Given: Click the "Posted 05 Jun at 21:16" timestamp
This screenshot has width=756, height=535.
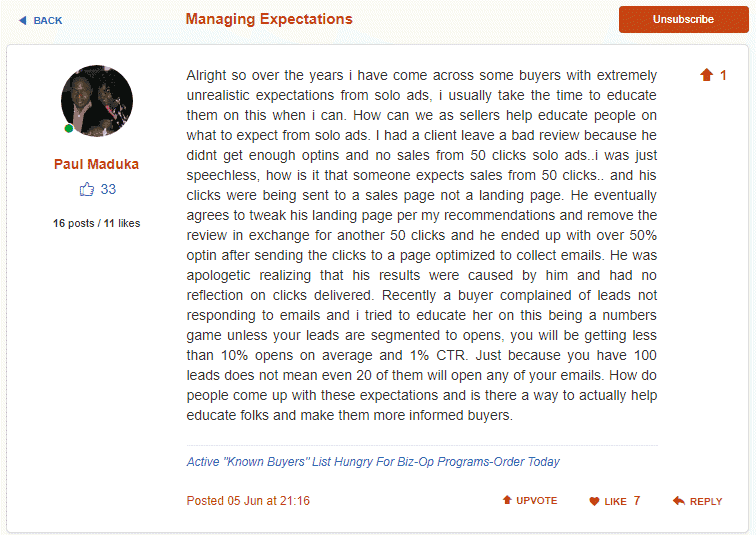Looking at the screenshot, I should 248,501.
